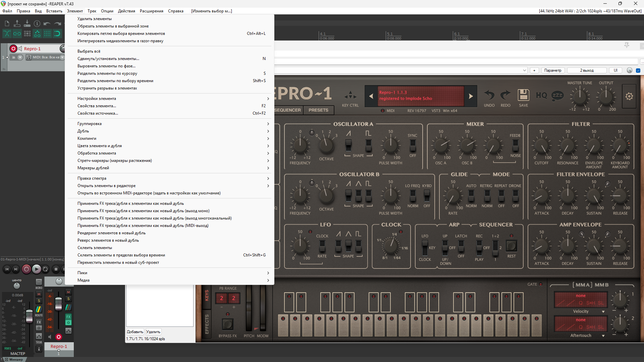Go to project end transport button

point(15,269)
